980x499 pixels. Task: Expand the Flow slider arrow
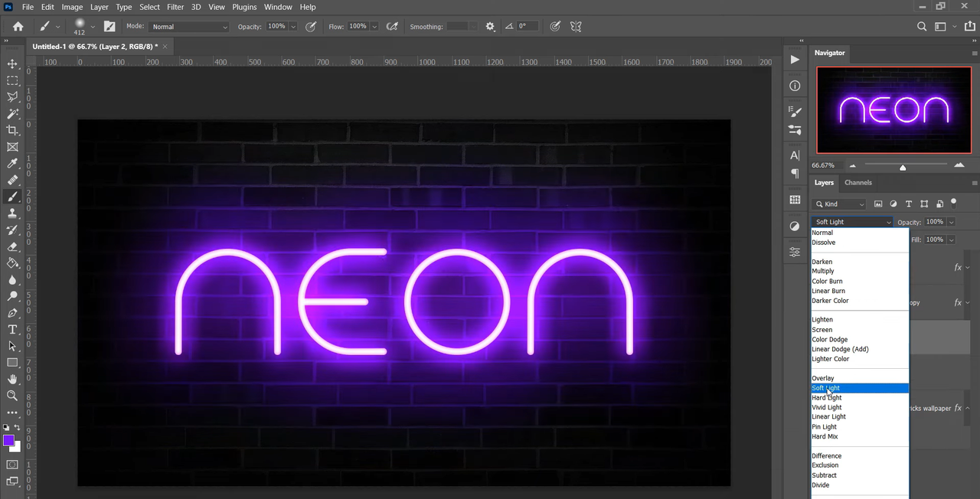pyautogui.click(x=374, y=27)
